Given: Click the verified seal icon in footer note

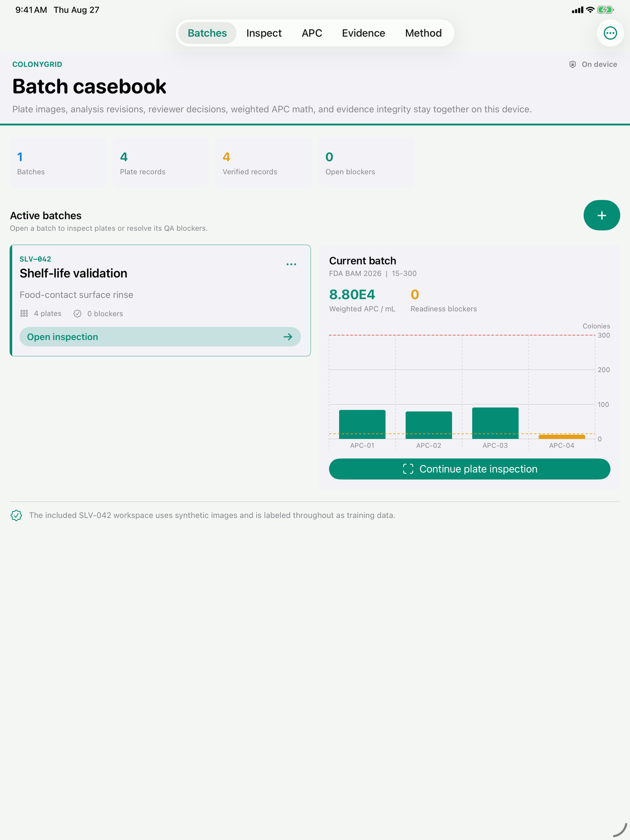Looking at the screenshot, I should point(16,516).
